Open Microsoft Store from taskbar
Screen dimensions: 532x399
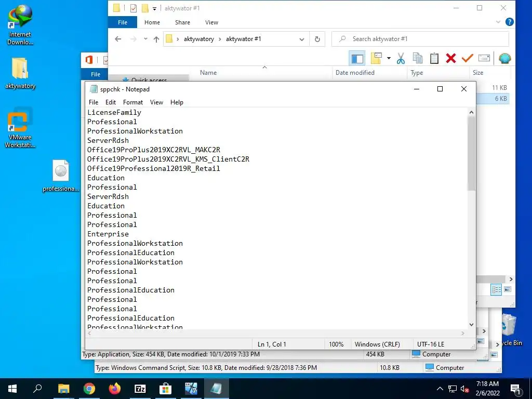165,389
